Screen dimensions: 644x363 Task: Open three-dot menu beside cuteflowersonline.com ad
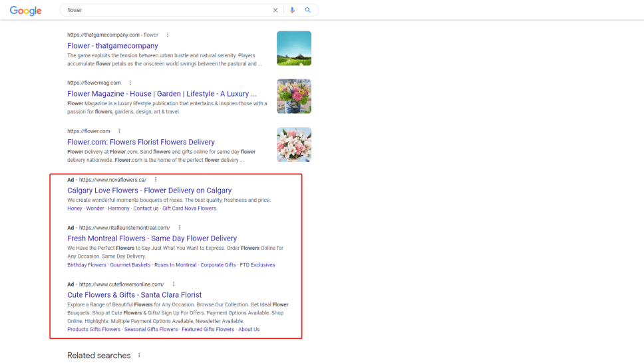click(x=174, y=284)
